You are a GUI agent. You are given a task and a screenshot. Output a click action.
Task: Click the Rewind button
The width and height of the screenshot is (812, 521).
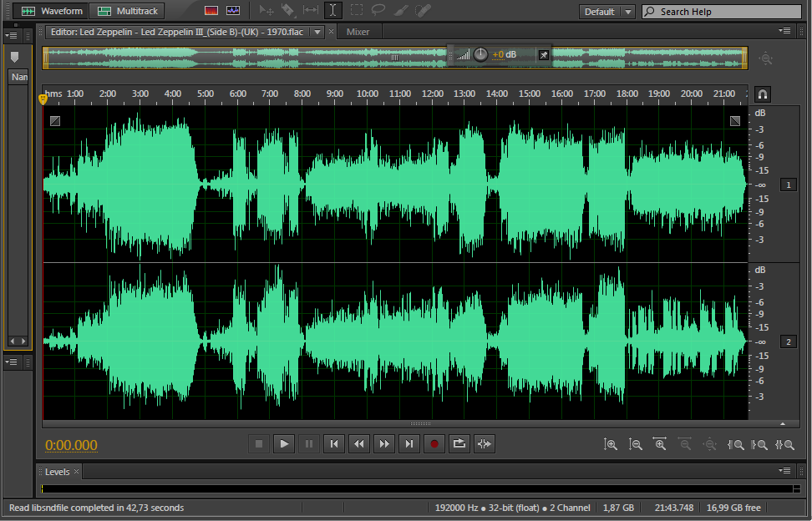[359, 444]
